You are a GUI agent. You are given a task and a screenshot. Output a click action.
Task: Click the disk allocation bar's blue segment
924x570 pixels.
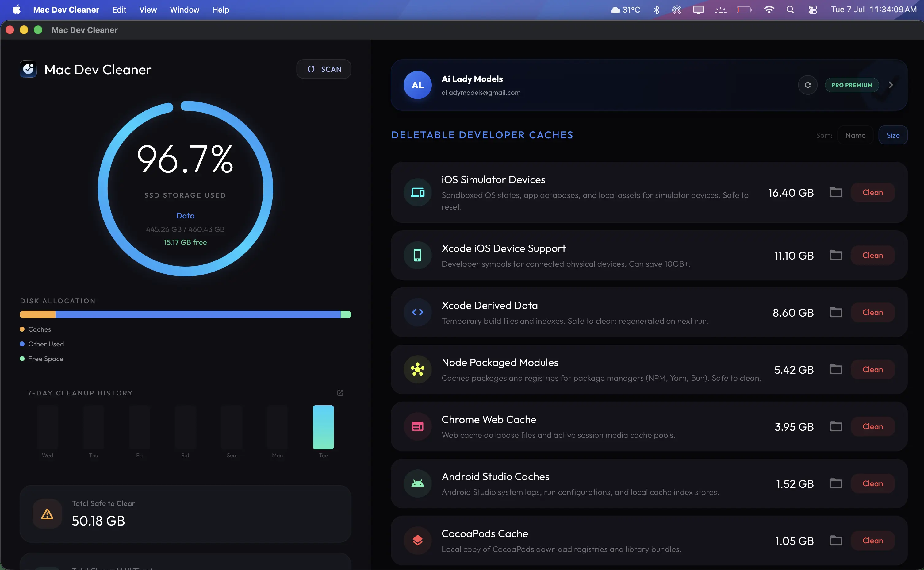point(198,314)
